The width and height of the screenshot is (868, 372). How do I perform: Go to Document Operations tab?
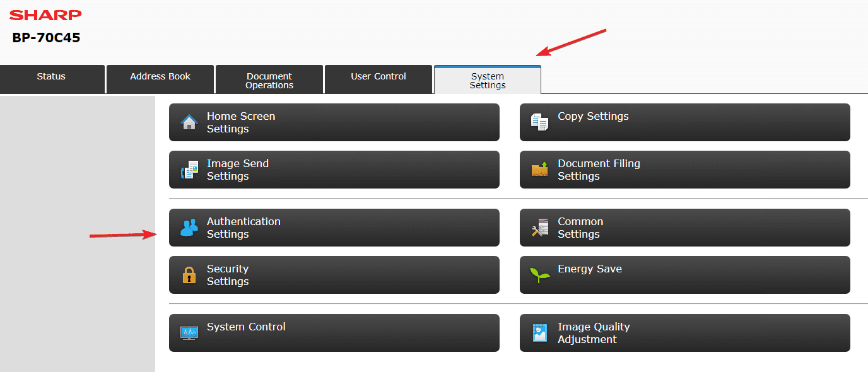coord(269,79)
